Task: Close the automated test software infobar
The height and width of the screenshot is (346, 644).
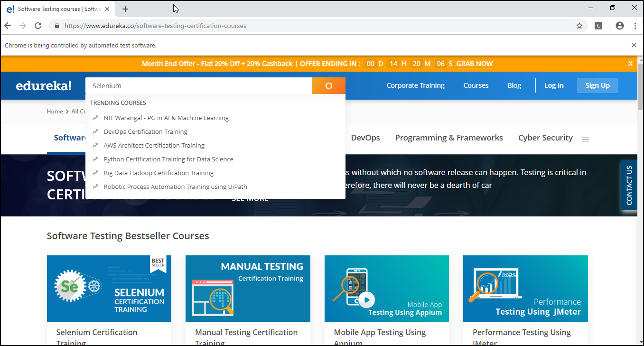Action: [x=634, y=45]
